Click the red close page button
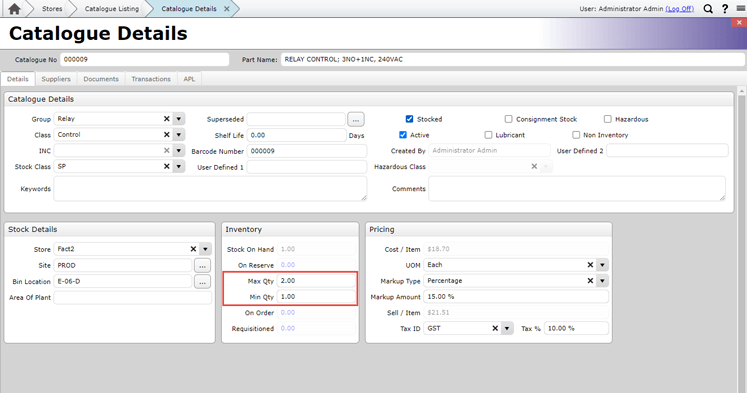The height and width of the screenshot is (393, 747). click(739, 22)
